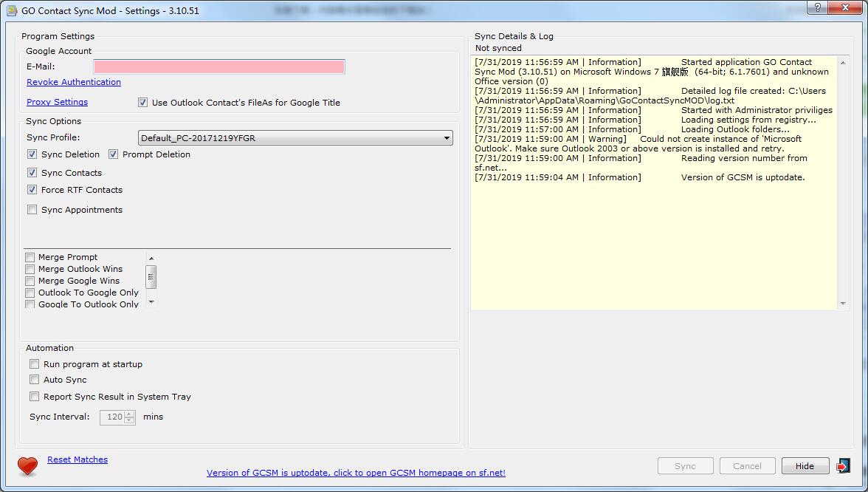Check Report Sync Result in System Tray
The width and height of the screenshot is (868, 492).
pos(34,397)
